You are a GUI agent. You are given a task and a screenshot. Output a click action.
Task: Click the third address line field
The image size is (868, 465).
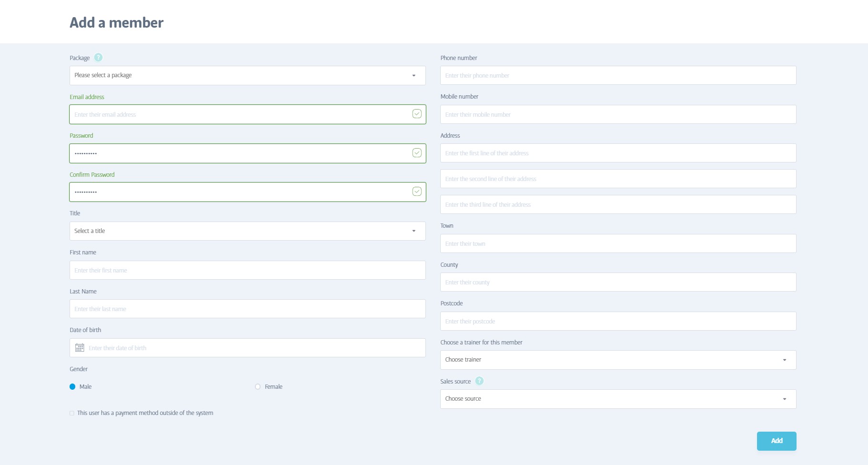pyautogui.click(x=618, y=204)
